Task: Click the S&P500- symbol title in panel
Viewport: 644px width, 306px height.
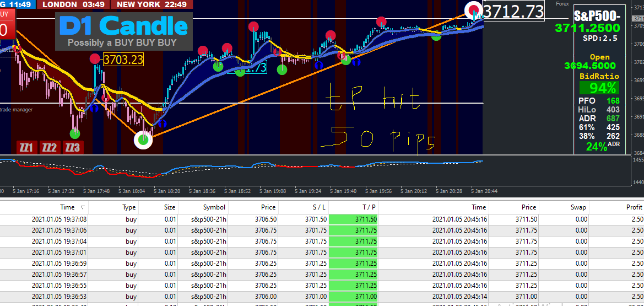Action: tap(597, 17)
